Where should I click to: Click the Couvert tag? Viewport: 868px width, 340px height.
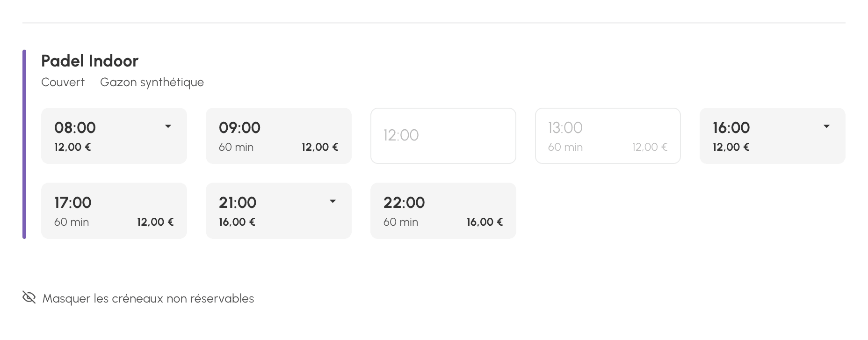point(63,82)
